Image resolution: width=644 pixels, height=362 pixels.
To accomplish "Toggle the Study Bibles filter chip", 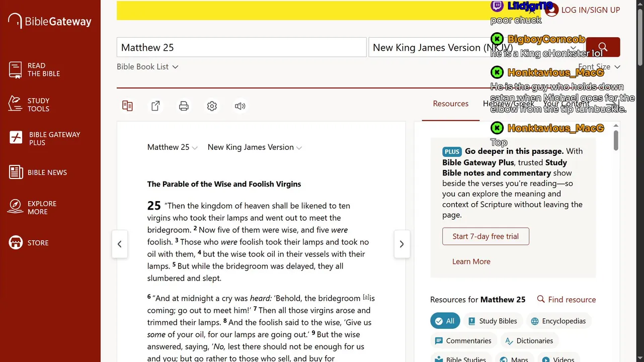I will (x=493, y=321).
